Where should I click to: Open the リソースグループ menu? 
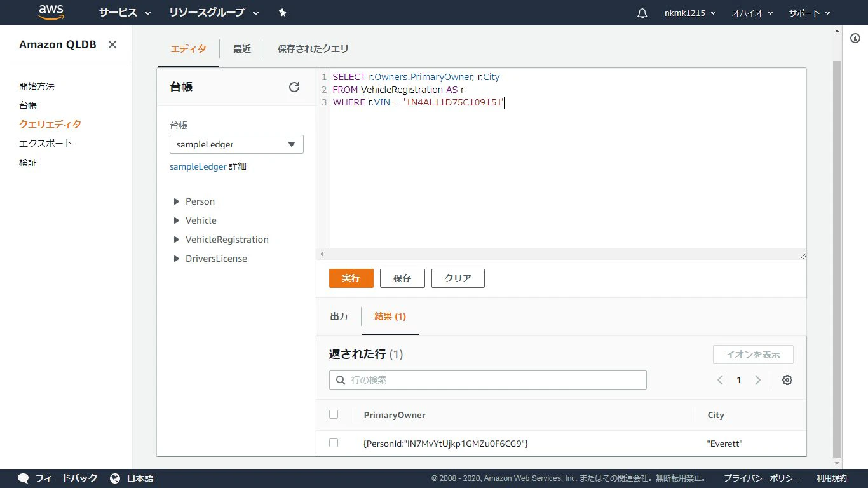214,13
